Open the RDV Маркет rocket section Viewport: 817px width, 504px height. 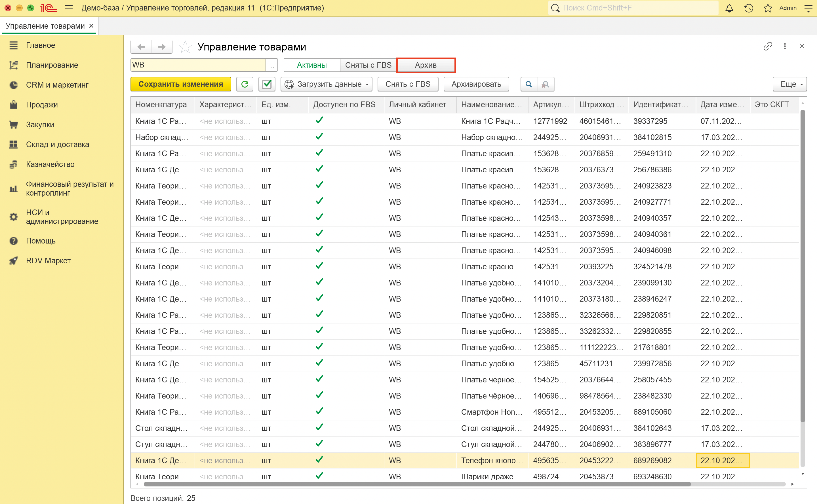pyautogui.click(x=48, y=260)
